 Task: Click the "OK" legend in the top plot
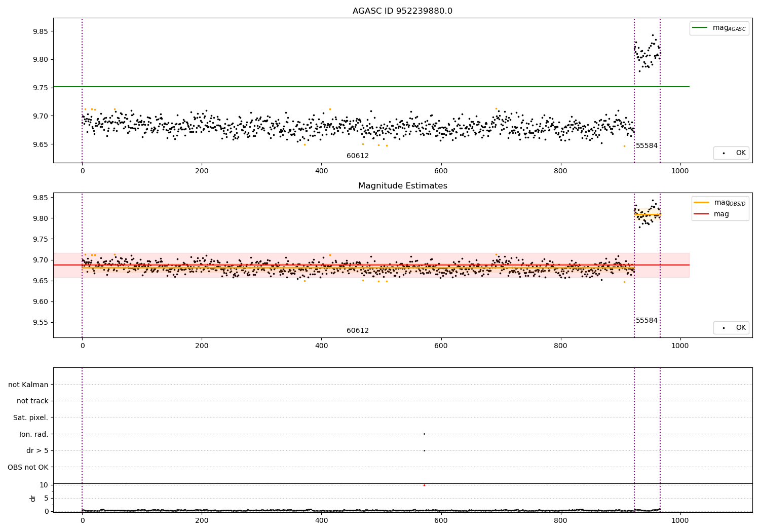click(731, 153)
